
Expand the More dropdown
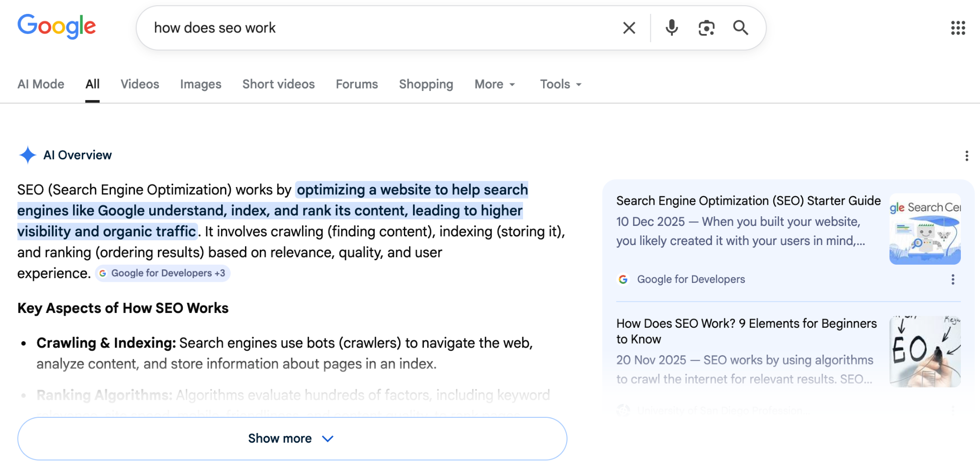click(x=495, y=84)
